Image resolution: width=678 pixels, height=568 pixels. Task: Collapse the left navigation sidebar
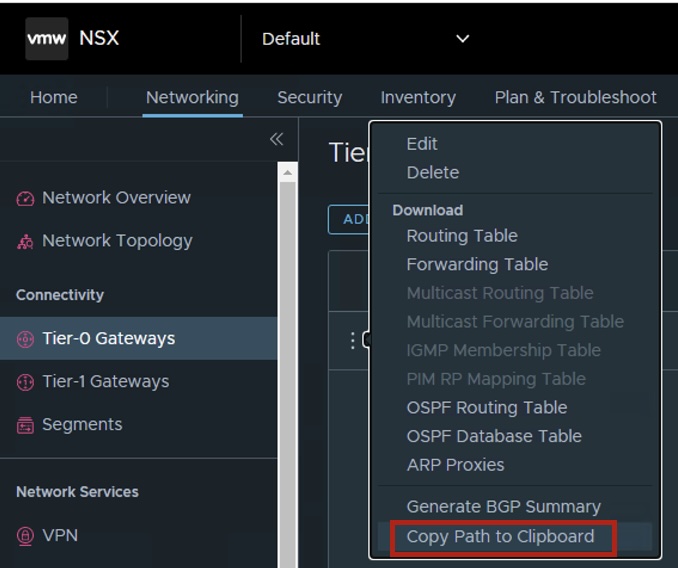(x=277, y=139)
